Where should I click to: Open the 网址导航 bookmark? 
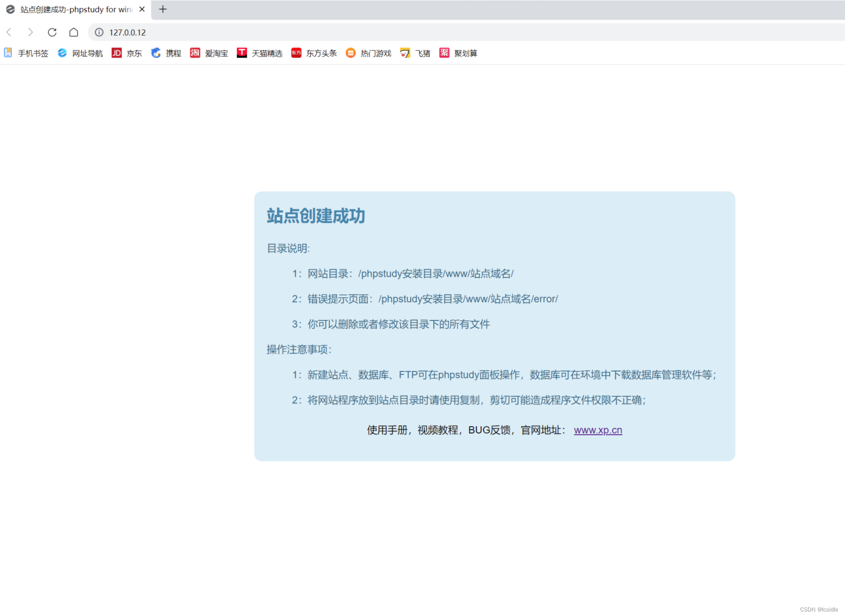pos(80,53)
